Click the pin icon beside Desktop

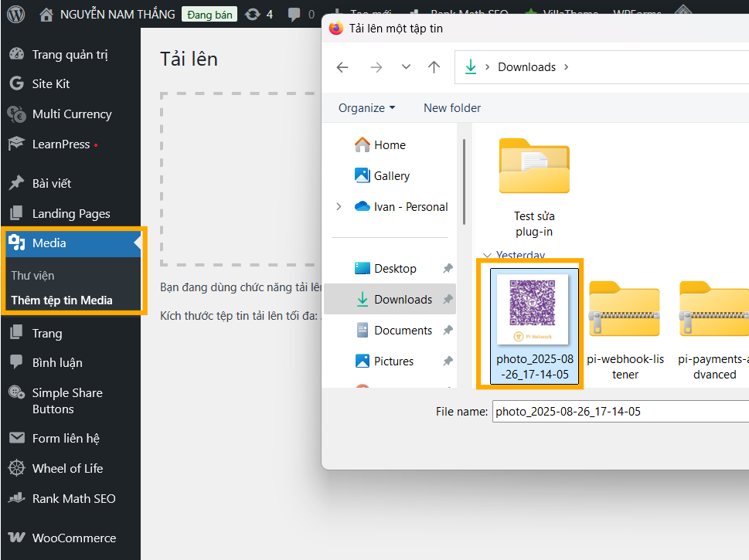tap(448, 268)
